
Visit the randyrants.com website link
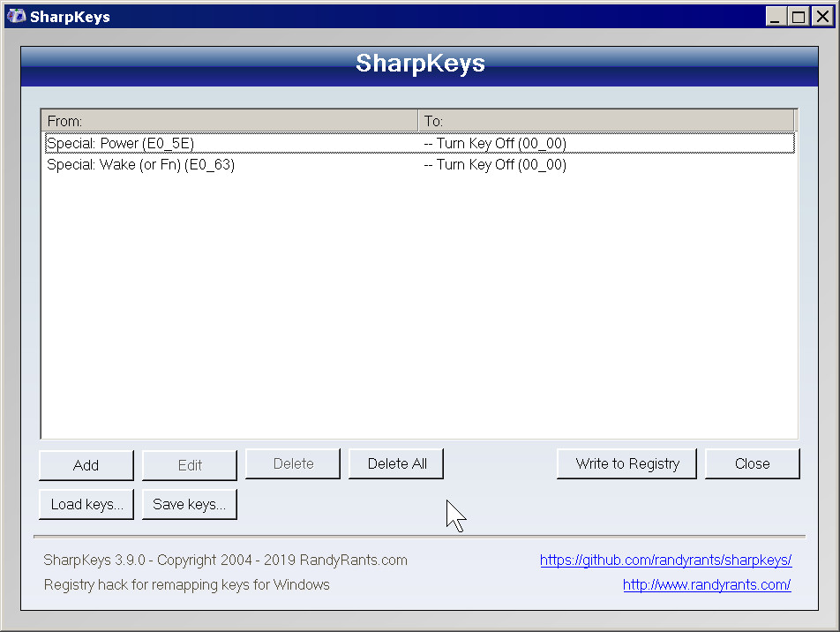[706, 584]
